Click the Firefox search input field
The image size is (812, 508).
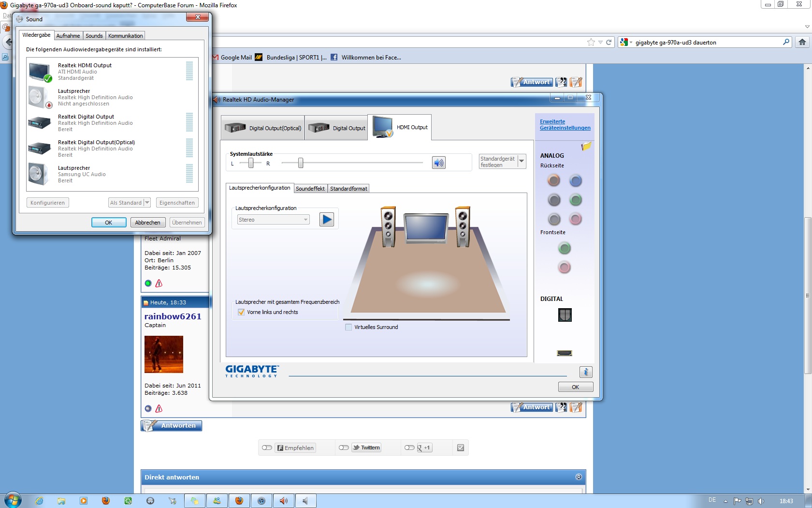[x=707, y=42]
